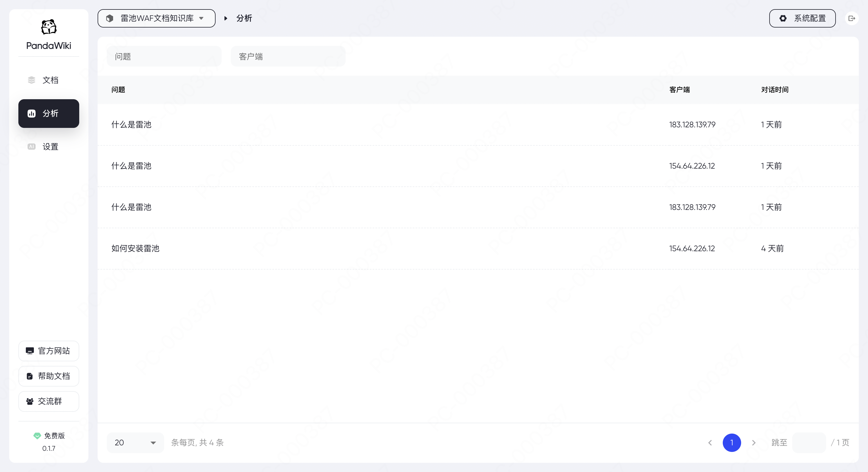
Task: Click the logout icon at top right
Action: click(851, 19)
